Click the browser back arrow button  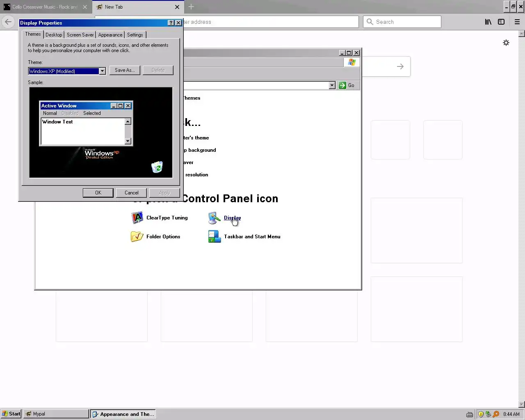[8, 22]
